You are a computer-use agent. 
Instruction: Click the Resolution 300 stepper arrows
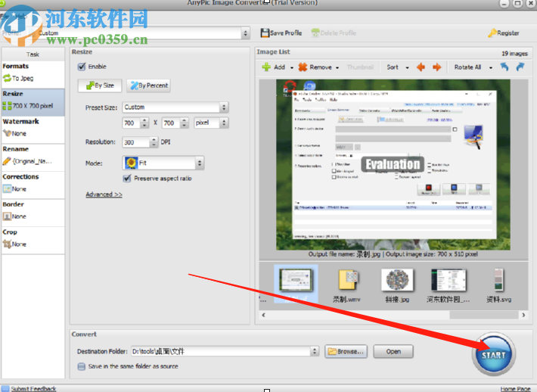pyautogui.click(x=154, y=142)
